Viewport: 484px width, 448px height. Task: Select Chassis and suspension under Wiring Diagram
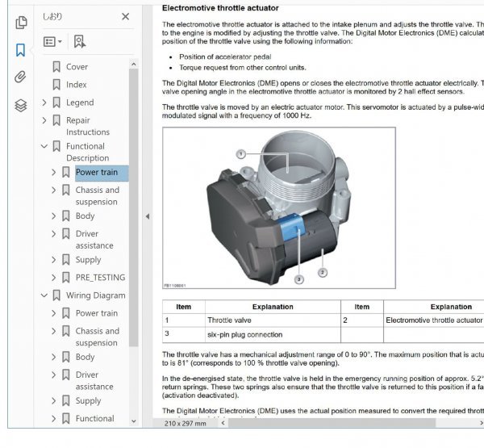[x=98, y=337]
